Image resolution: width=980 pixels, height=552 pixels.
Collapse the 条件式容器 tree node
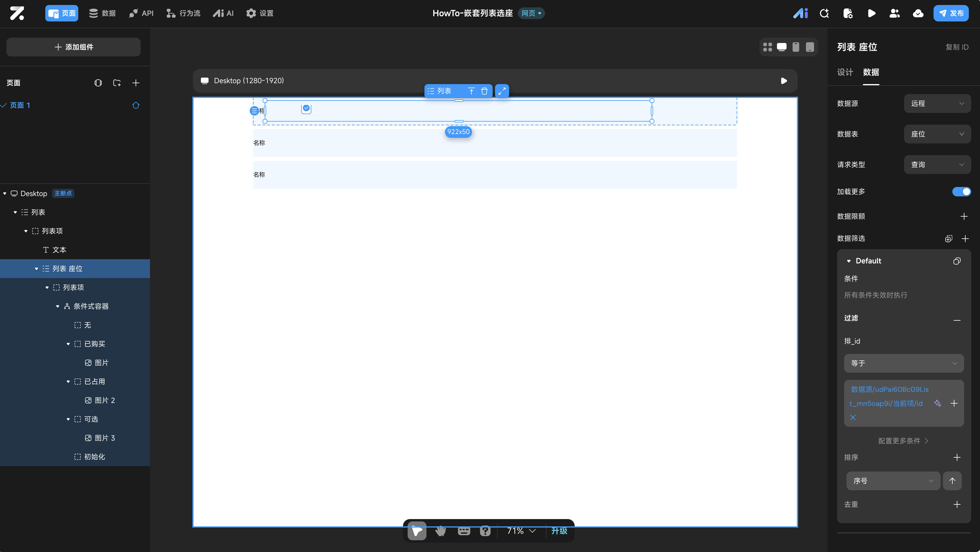pos(58,306)
